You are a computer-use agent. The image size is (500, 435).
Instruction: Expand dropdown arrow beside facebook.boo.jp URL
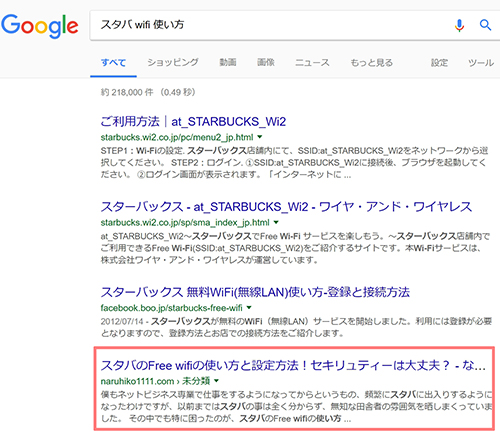pyautogui.click(x=249, y=307)
